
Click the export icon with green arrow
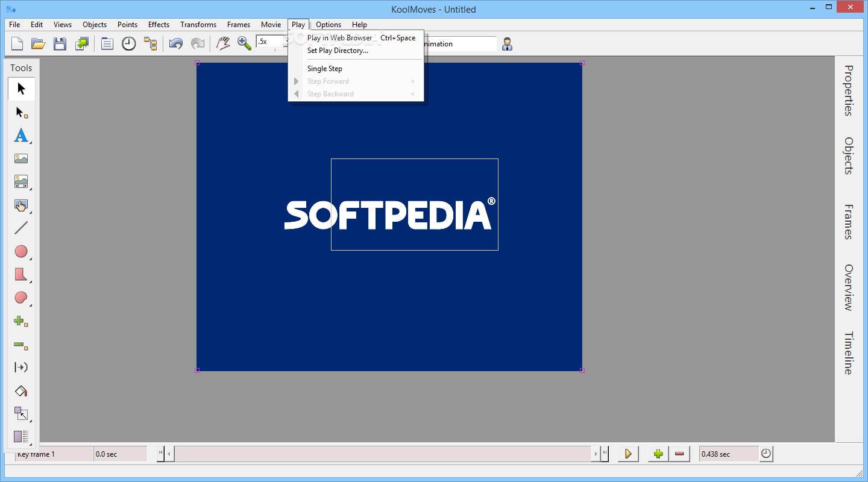click(x=81, y=43)
